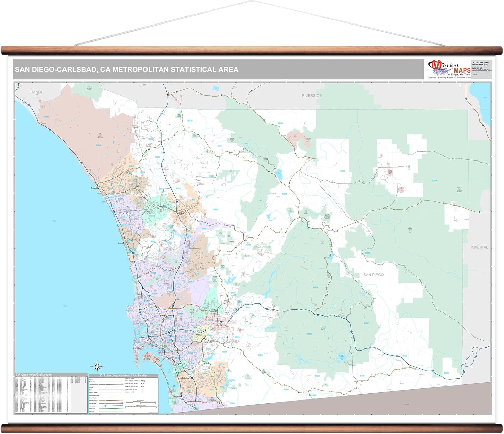
Task: Click the map title San Diego-Carlsbad banner
Action: 127,70
